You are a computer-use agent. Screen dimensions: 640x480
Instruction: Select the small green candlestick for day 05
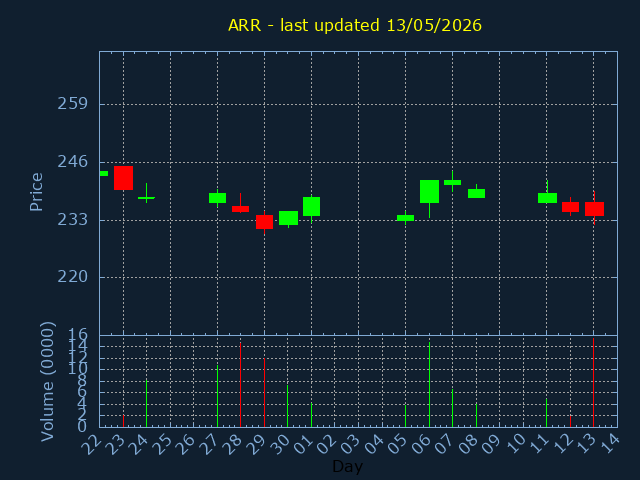(x=405, y=218)
